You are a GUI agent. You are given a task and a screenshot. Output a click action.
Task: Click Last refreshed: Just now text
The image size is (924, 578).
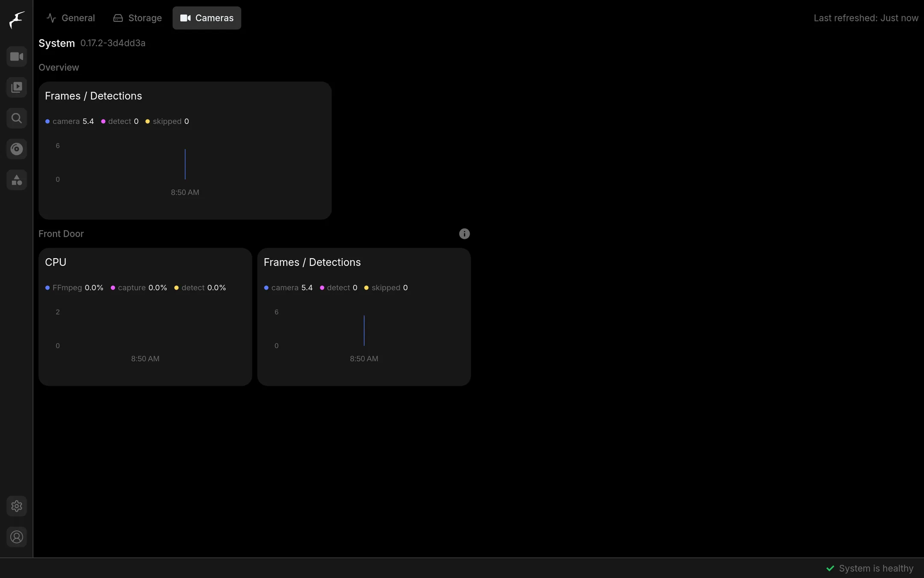866,18
